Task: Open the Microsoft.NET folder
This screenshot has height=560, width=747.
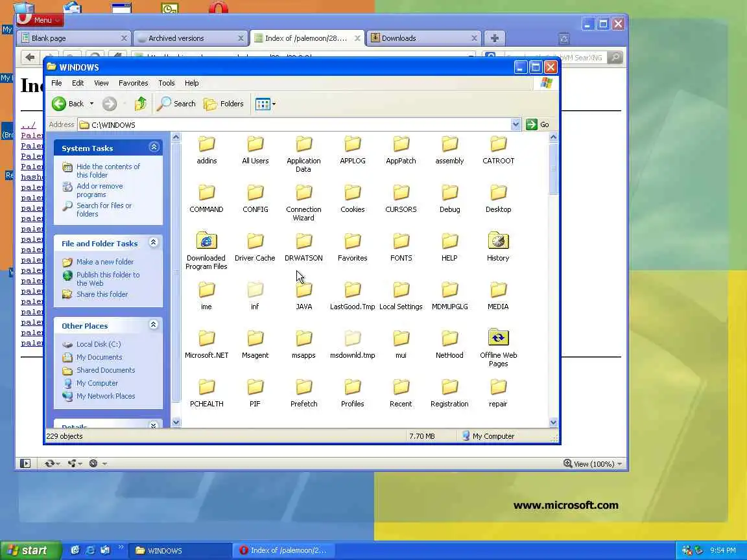Action: click(x=207, y=344)
